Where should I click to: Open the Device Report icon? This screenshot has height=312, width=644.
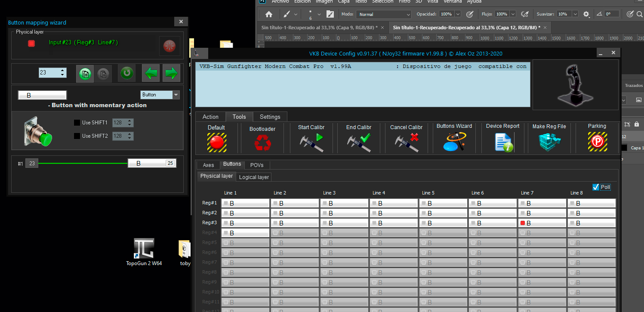(503, 142)
